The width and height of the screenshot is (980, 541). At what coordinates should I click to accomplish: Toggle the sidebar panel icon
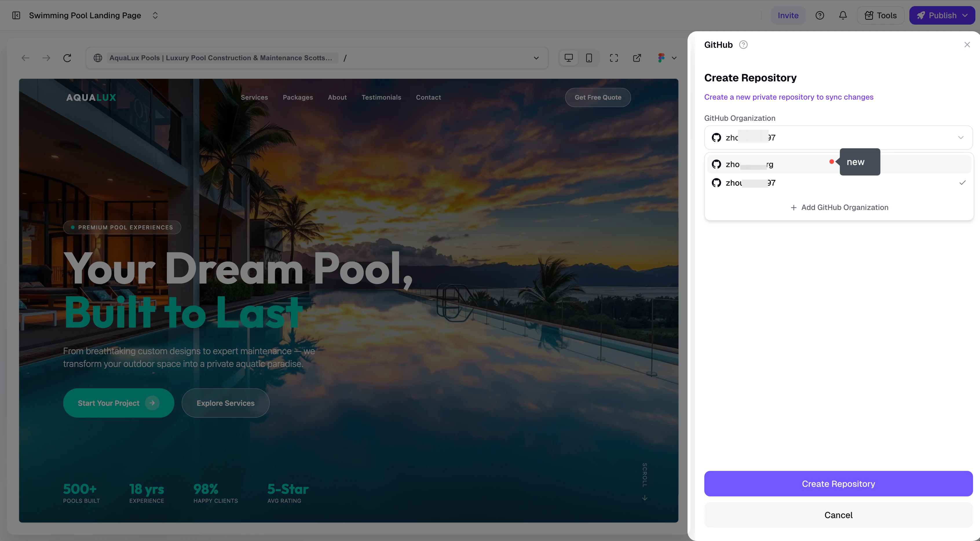[16, 15]
